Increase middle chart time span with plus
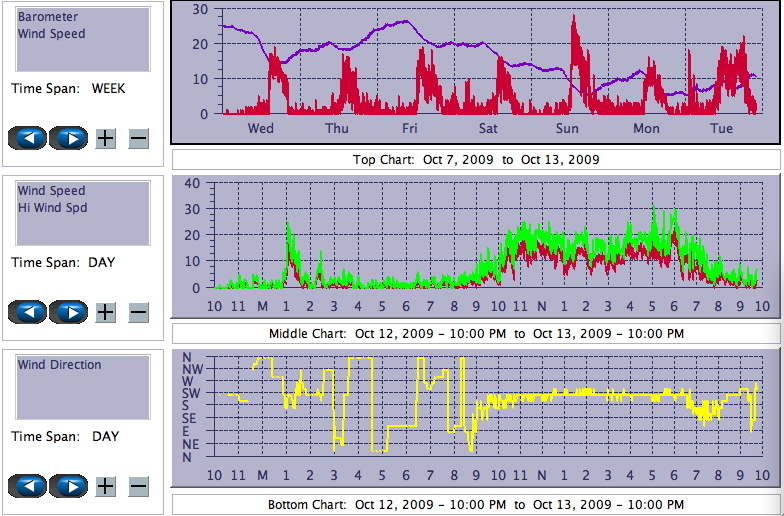784x516 pixels. (x=105, y=312)
